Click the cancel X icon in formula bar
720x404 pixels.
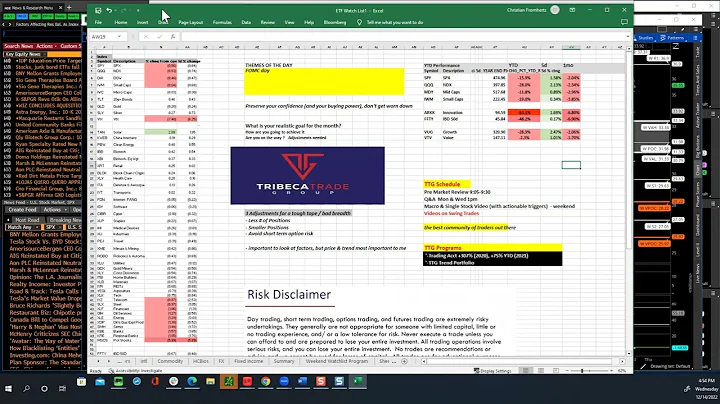[x=146, y=37]
